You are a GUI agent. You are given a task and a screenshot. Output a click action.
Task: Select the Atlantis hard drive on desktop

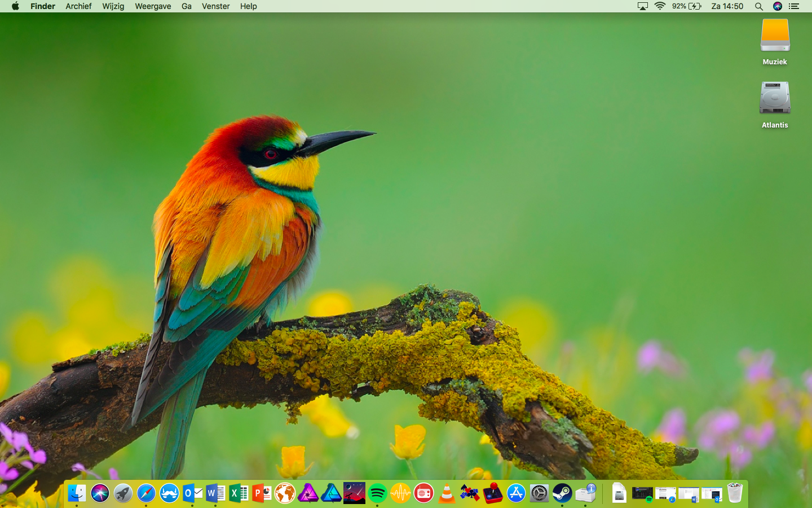[x=775, y=99]
